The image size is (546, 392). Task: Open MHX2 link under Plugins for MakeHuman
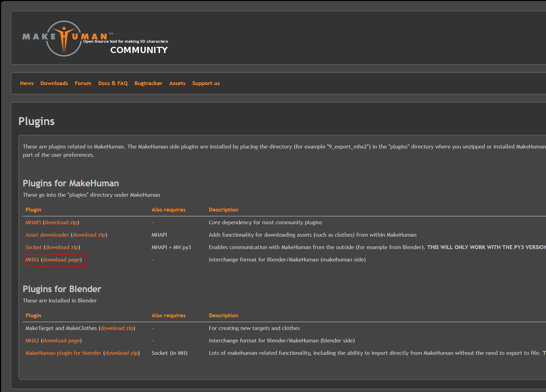point(32,260)
